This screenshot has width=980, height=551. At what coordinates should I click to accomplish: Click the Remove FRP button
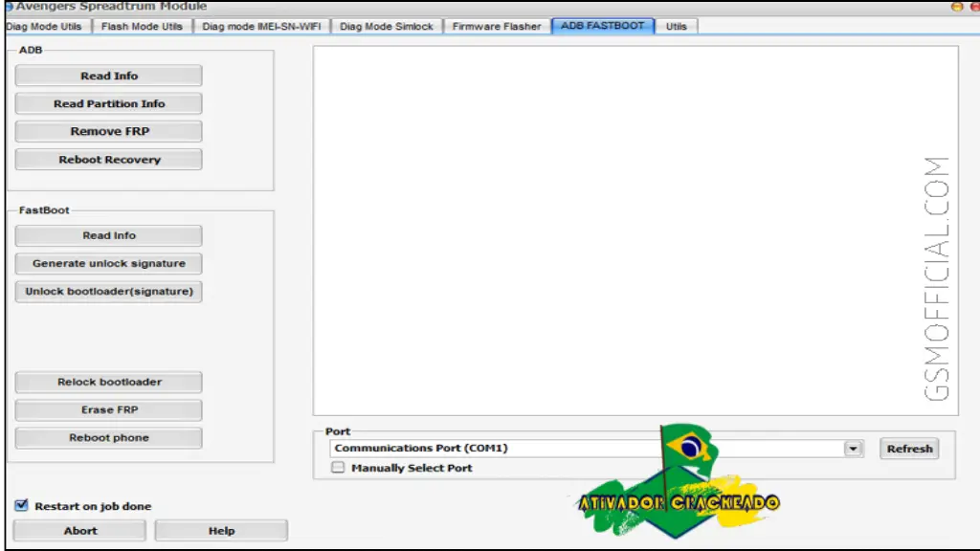(109, 131)
